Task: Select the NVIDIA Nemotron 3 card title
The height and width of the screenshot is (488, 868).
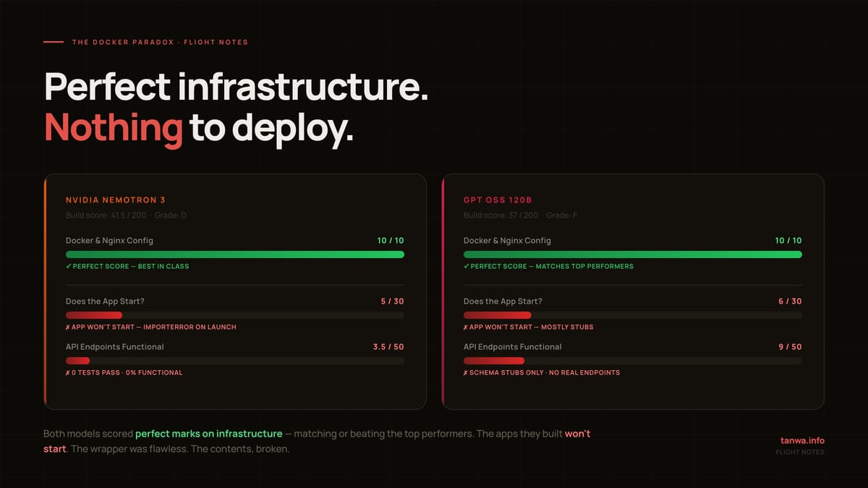Action: click(115, 200)
